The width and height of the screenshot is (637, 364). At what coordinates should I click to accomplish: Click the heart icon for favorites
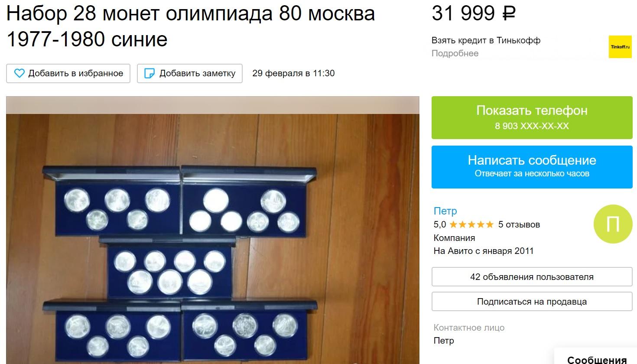click(x=19, y=73)
